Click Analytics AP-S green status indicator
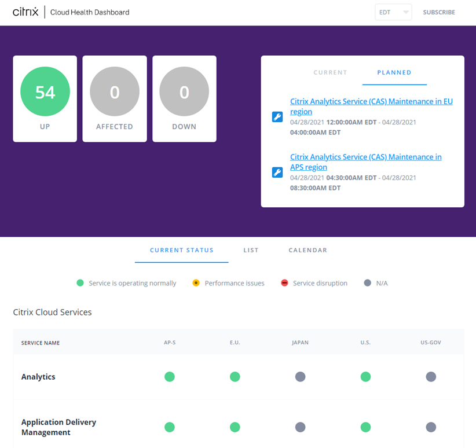Viewport: 476px width, 448px height. click(170, 377)
